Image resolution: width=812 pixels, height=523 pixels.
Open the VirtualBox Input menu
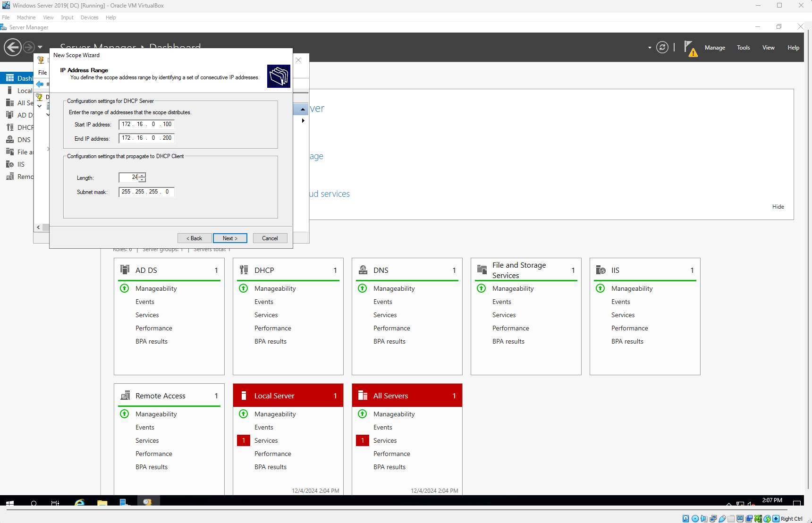click(x=67, y=17)
